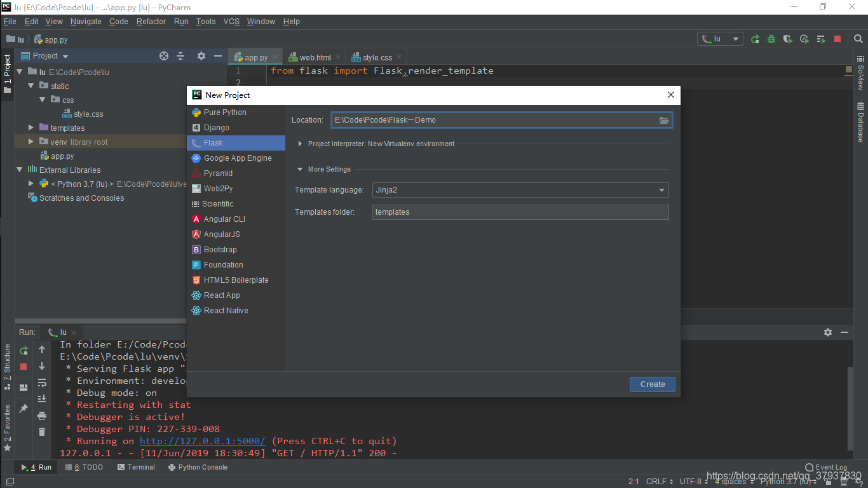
Task: Open the Structure tool window
Action: (x=7, y=368)
